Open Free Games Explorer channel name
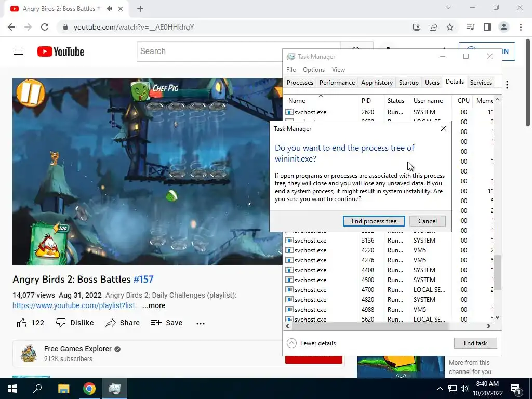This screenshot has width=532, height=399. click(78, 349)
